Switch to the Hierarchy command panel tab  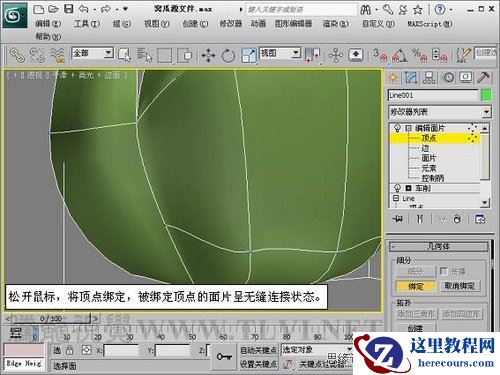pyautogui.click(x=429, y=78)
